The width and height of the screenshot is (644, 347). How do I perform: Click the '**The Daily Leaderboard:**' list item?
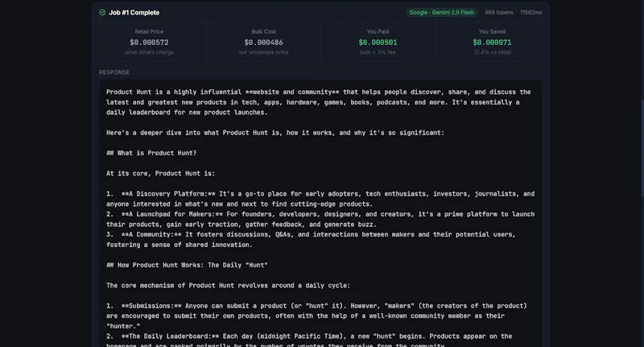[x=309, y=340]
